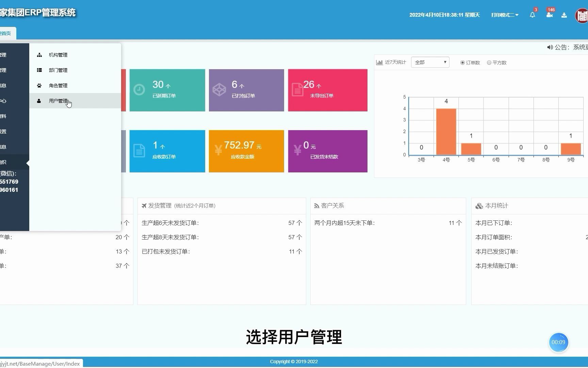Viewport: 588px width, 368px height.
Task: Click the document icon on the 未导出订单 card
Action: click(x=297, y=90)
